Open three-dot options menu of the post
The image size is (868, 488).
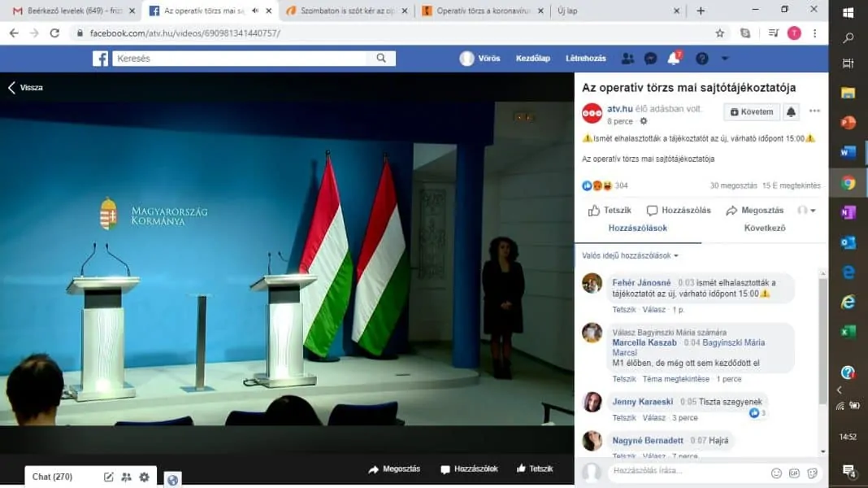(x=814, y=112)
